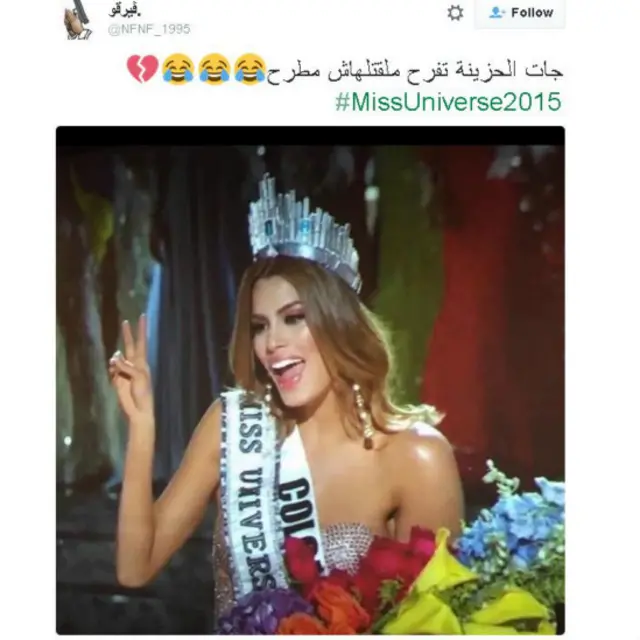Click the black bar atop the photo
The height and width of the screenshot is (640, 640).
pos(310,136)
